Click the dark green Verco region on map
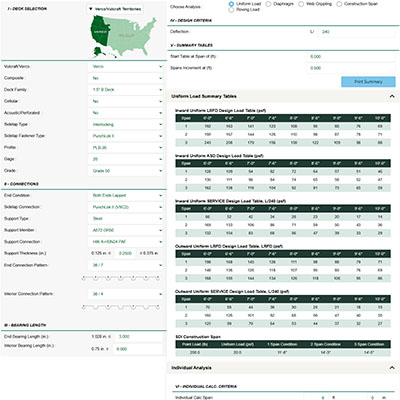The width and height of the screenshot is (400, 400). [99, 31]
